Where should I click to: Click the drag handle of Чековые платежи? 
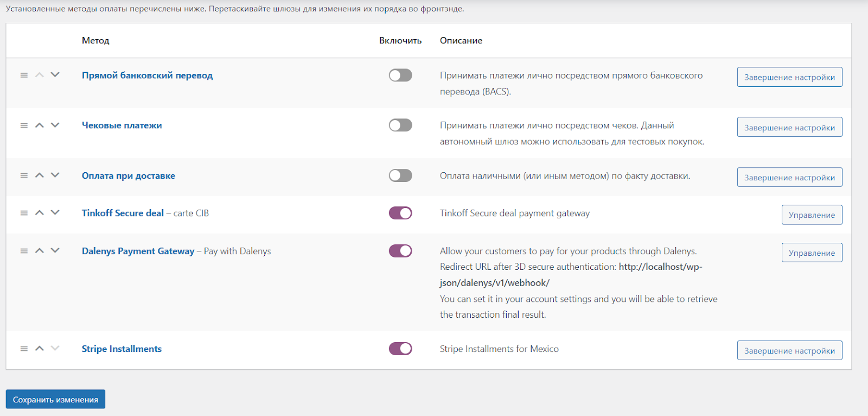[x=24, y=125]
